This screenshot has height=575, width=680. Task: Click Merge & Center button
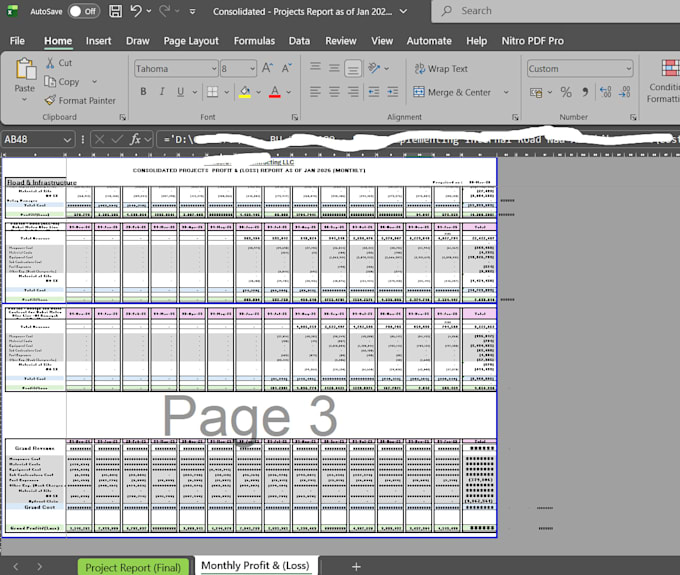click(x=452, y=92)
